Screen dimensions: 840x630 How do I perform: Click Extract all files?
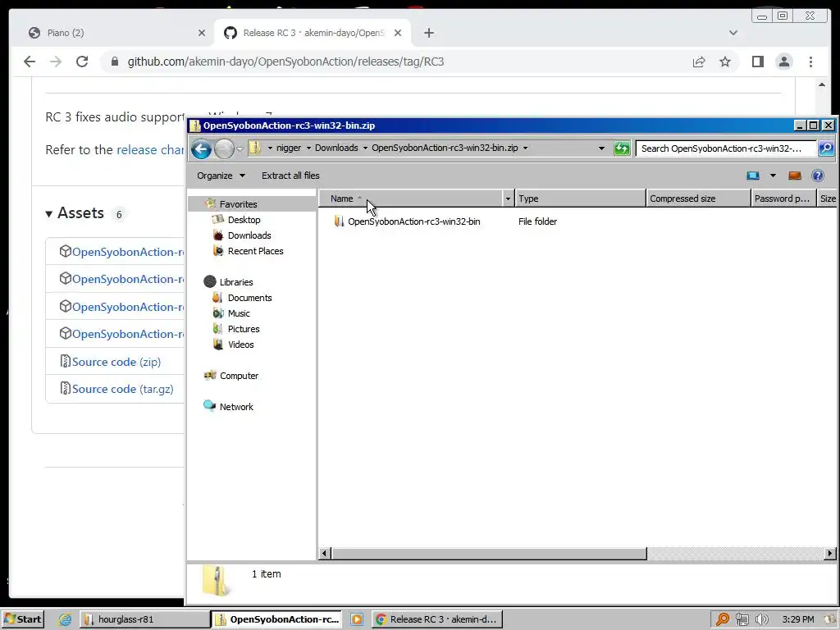290,176
